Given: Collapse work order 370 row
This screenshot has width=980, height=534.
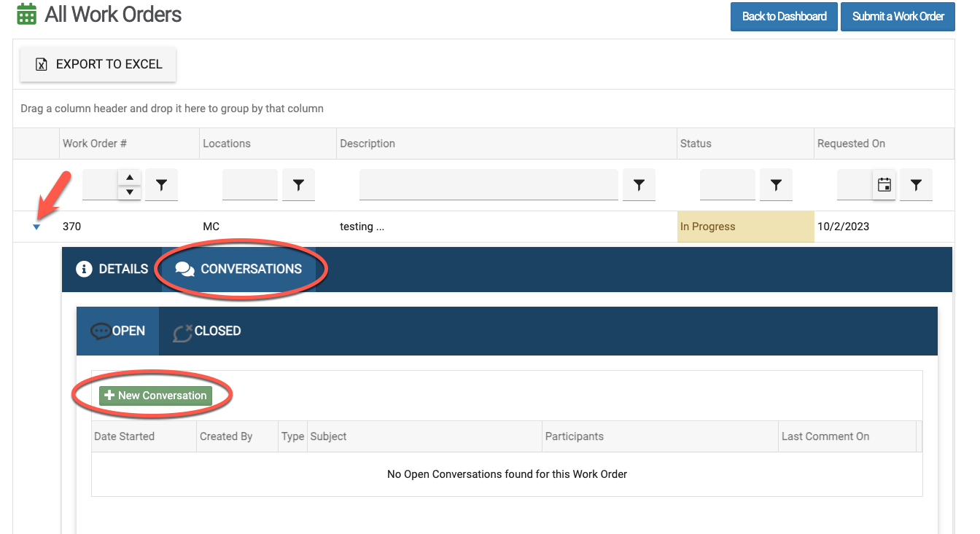Looking at the screenshot, I should coord(36,227).
